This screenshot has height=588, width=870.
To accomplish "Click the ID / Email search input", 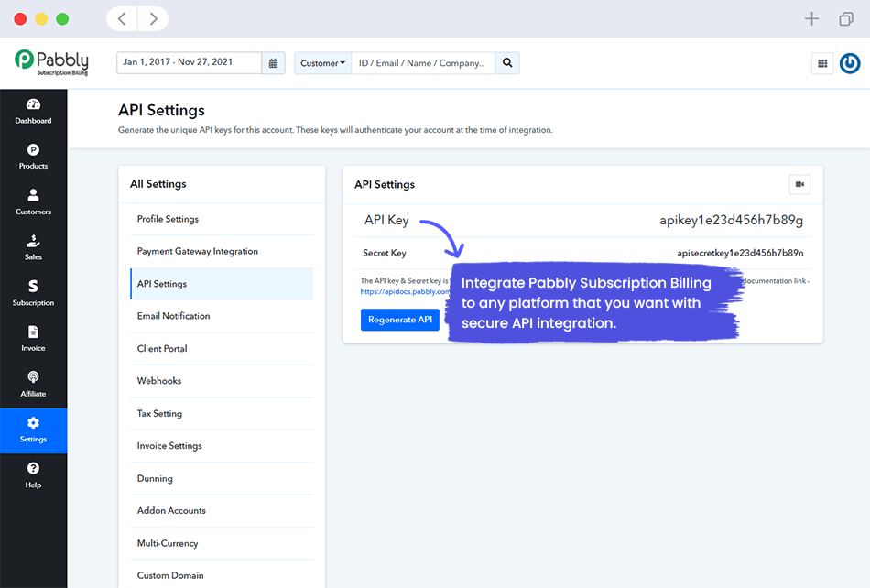I will coord(421,63).
